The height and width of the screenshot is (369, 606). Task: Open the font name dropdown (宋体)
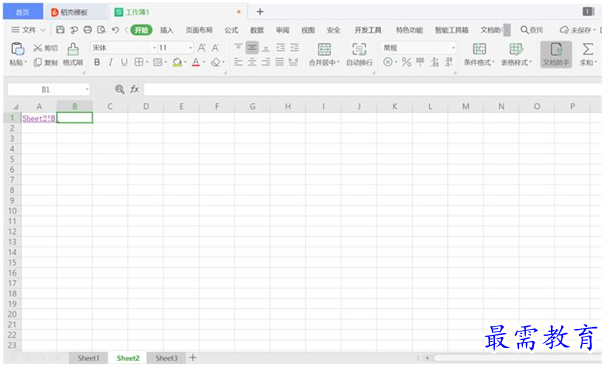(x=155, y=48)
